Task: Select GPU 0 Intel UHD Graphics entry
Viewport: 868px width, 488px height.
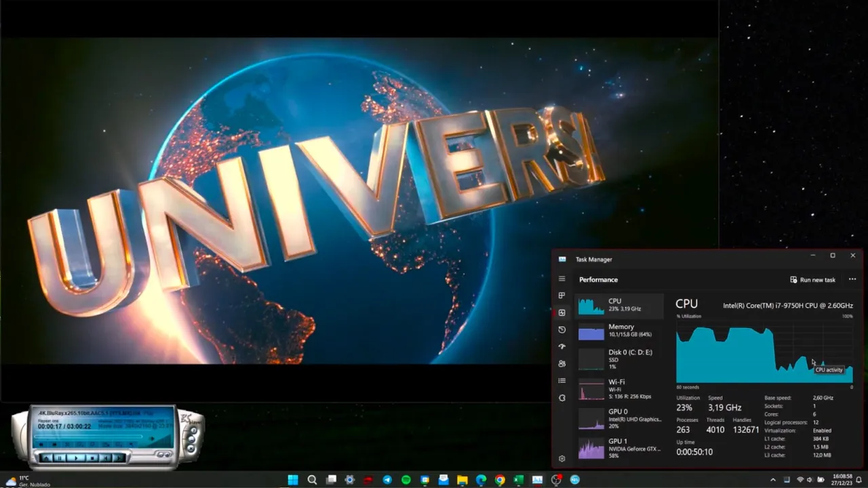Action: tap(619, 418)
